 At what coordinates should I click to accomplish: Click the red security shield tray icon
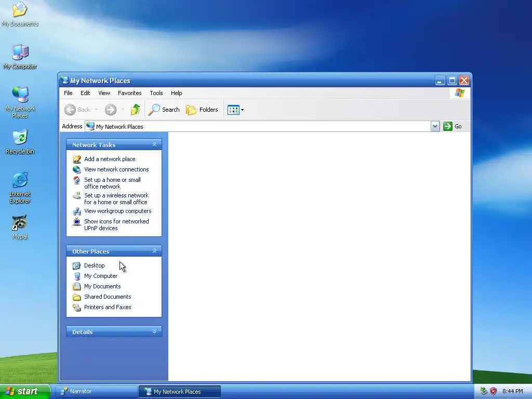pos(494,391)
